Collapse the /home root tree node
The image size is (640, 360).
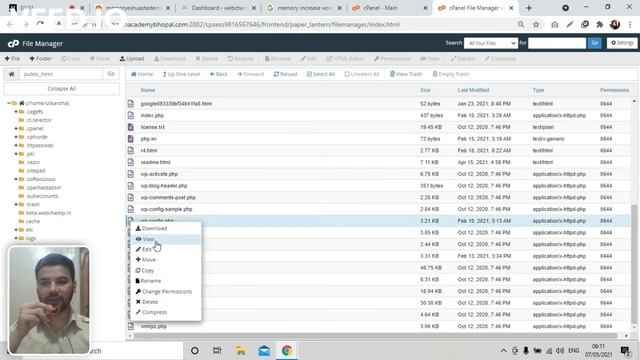pyautogui.click(x=9, y=103)
